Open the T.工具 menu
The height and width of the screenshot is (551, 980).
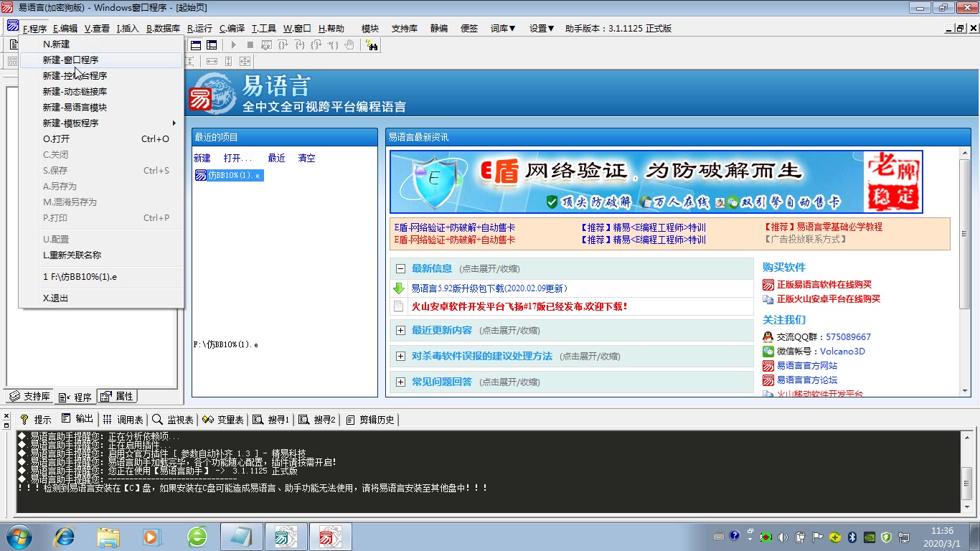pos(263,29)
